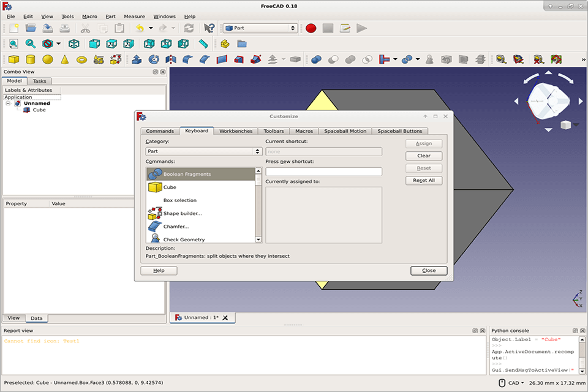588x392 pixels.
Task: Click the Refresh recompute icon
Action: [x=189, y=28]
